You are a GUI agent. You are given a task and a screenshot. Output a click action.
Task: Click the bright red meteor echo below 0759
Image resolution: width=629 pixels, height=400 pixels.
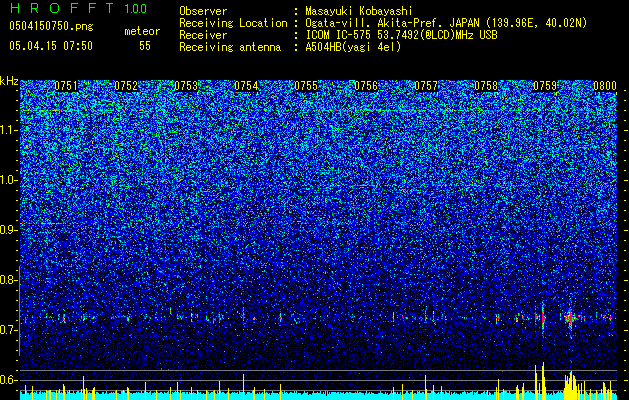pos(542,318)
